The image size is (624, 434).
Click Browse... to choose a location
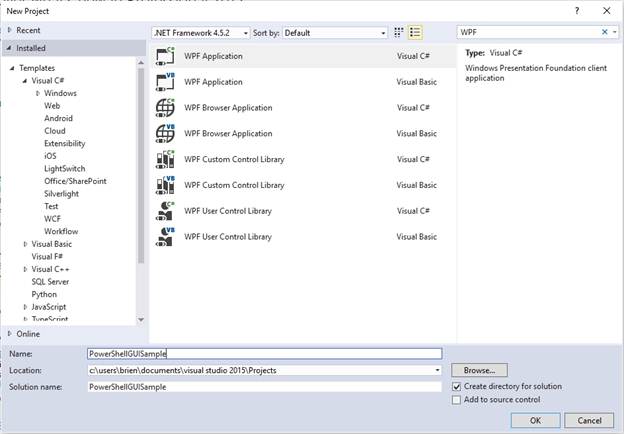479,370
